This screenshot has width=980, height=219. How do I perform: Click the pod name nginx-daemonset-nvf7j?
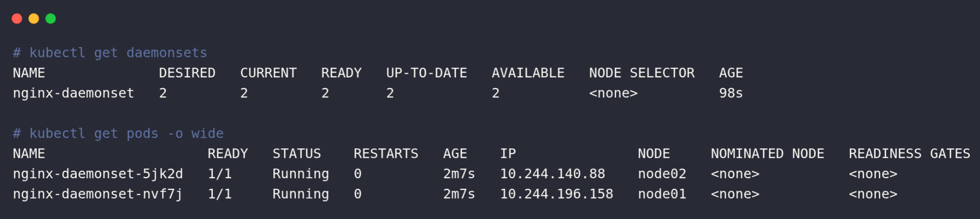[98, 194]
